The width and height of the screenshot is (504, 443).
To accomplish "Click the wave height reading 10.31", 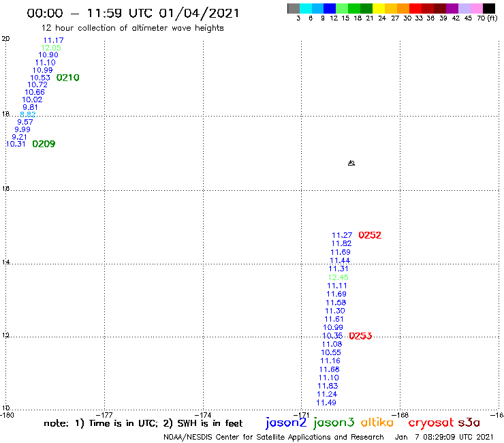I will click(x=16, y=144).
